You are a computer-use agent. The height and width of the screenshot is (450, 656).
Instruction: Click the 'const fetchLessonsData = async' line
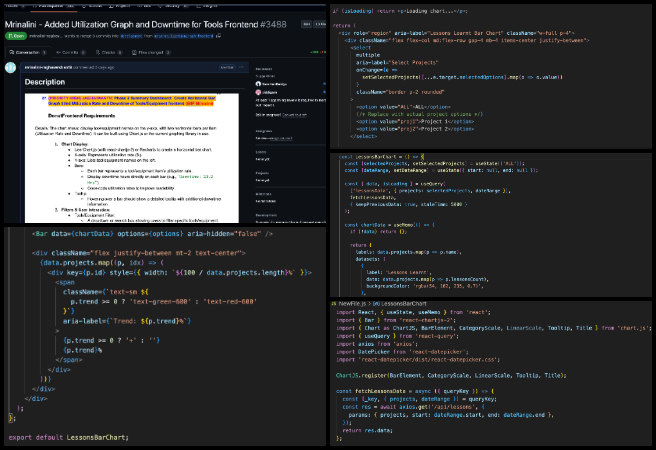[x=415, y=391]
